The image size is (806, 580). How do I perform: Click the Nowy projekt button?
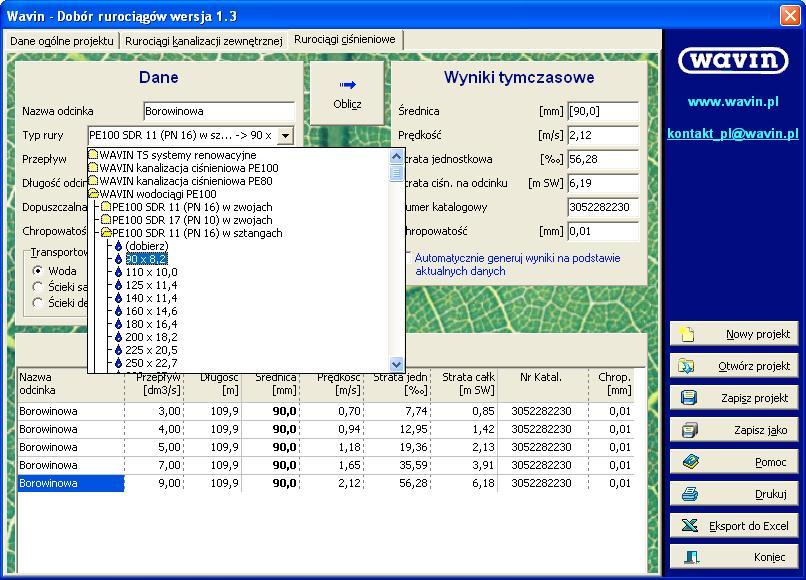coord(734,334)
